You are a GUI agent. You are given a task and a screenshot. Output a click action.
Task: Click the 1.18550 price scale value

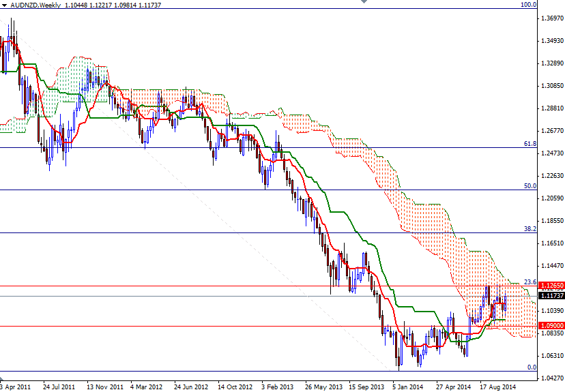coord(552,221)
